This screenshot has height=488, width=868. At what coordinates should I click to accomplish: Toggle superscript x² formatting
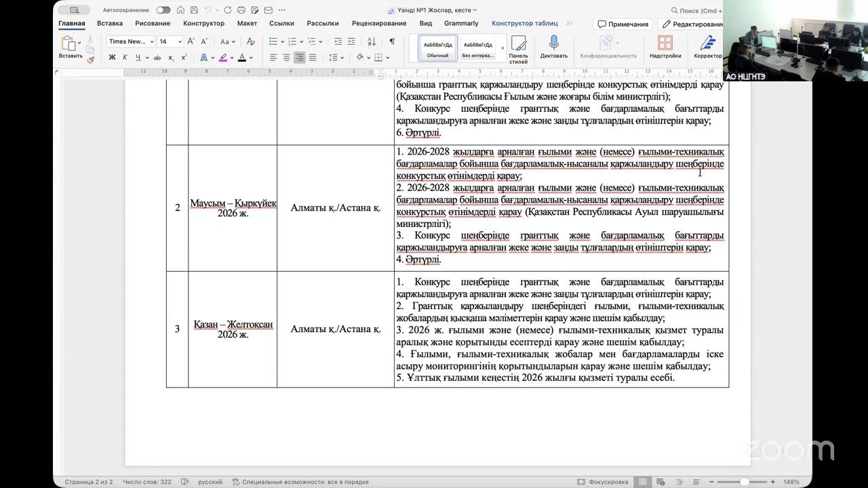point(184,58)
